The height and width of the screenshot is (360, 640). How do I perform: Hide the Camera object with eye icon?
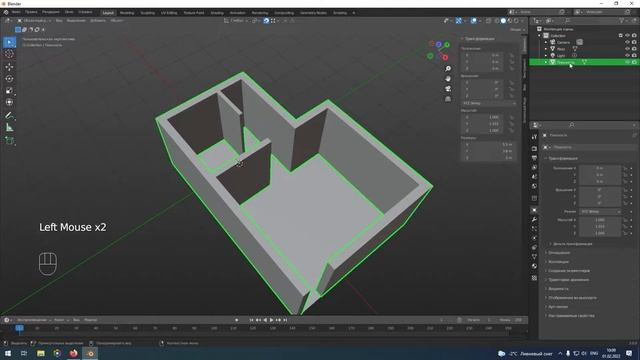(627, 42)
